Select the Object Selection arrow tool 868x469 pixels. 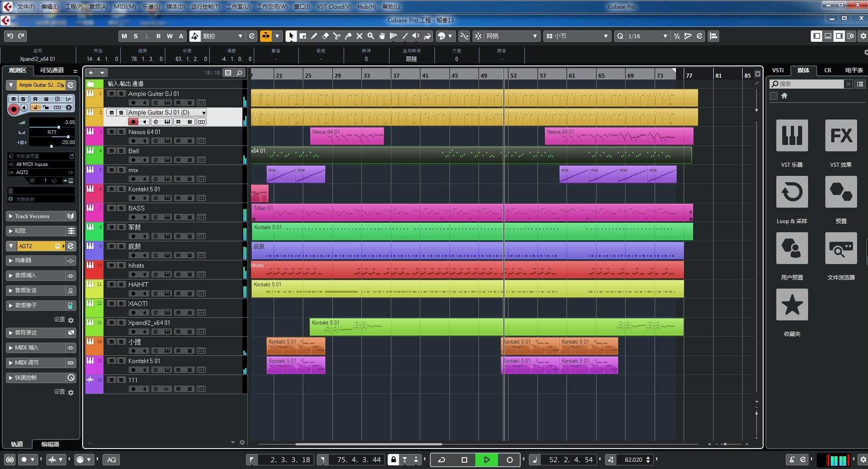[291, 36]
